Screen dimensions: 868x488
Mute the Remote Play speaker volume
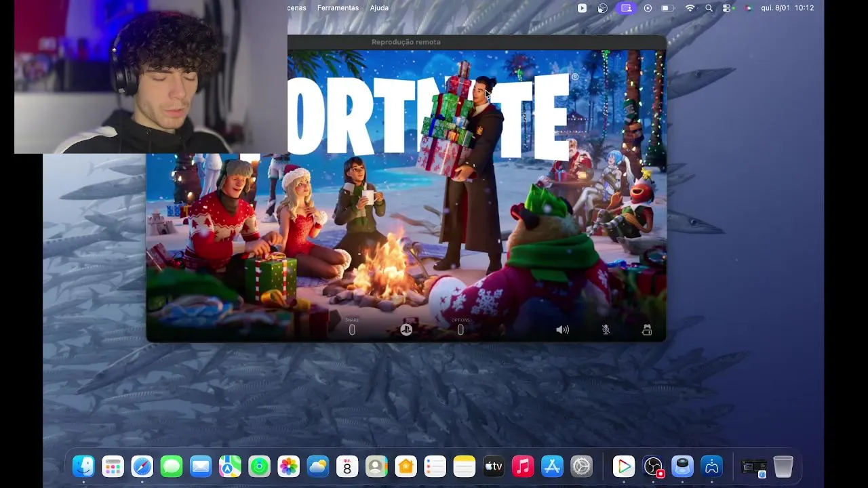(562, 329)
